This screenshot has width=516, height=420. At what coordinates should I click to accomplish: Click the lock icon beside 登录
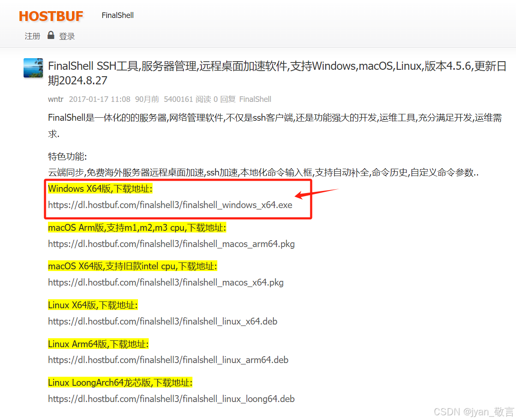pos(51,35)
